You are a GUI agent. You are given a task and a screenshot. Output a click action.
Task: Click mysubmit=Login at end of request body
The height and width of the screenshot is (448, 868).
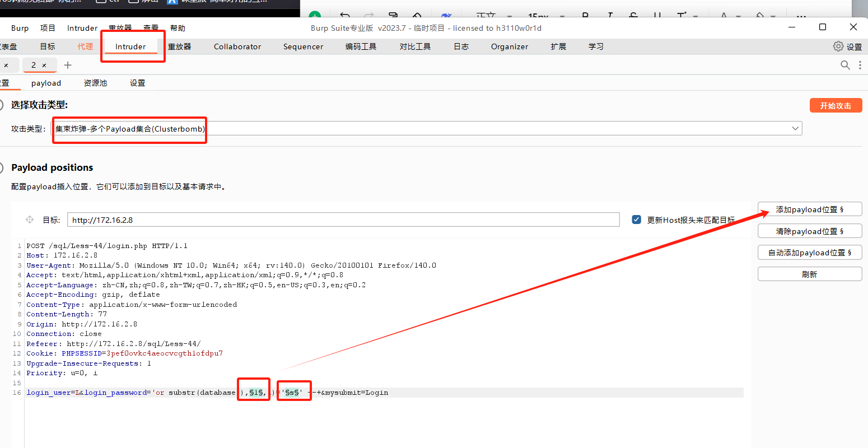point(357,393)
